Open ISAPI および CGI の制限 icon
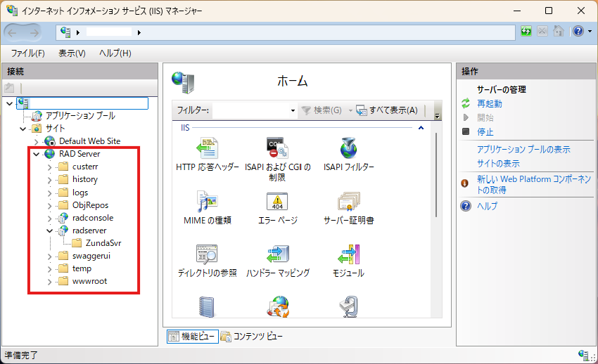The image size is (598, 364). click(x=277, y=148)
